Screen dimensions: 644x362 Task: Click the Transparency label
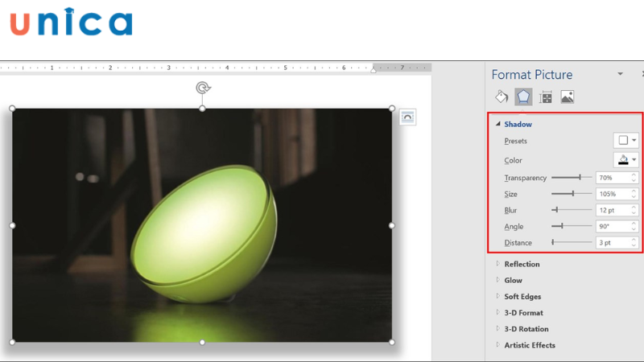point(526,178)
